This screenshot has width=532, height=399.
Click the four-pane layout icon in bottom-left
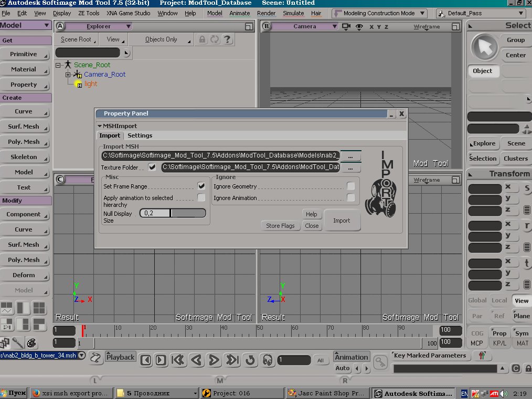[39, 308]
